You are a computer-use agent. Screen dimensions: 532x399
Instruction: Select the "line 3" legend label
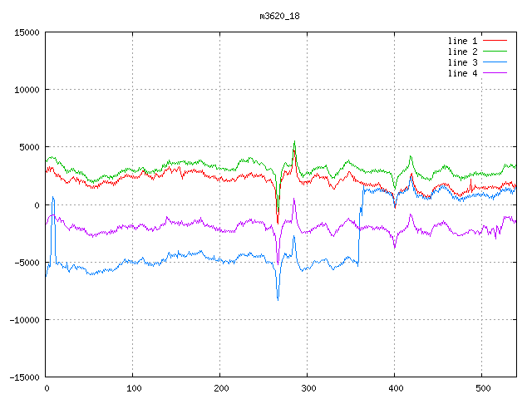(463, 62)
